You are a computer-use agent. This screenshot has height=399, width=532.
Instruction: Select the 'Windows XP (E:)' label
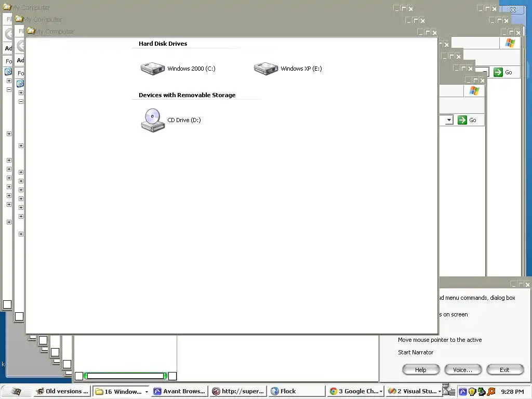301,69
